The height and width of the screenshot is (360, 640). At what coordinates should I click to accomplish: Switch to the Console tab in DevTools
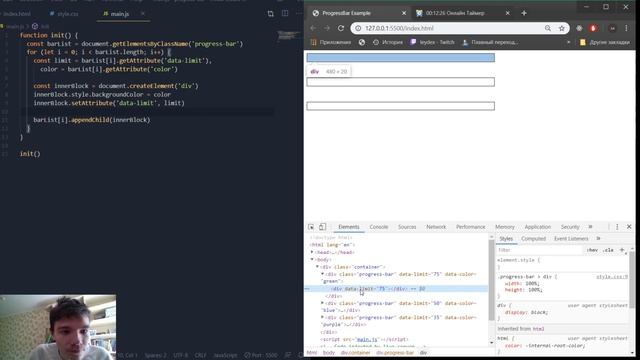[x=379, y=227]
